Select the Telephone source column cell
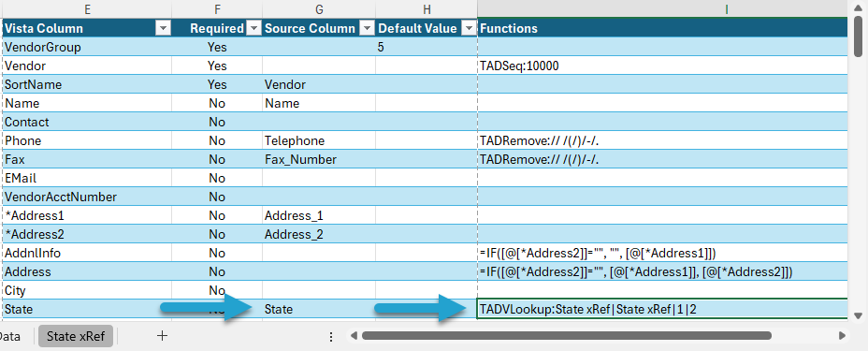The width and height of the screenshot is (868, 351). 319,140
